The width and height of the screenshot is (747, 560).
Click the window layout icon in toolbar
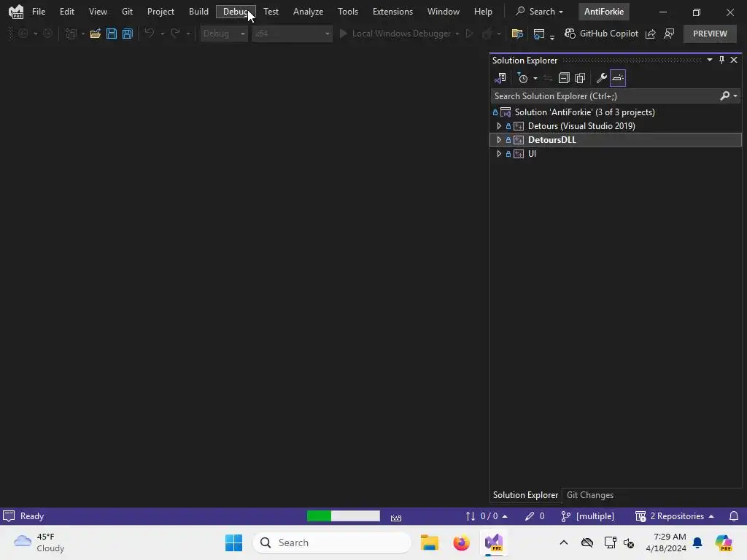pyautogui.click(x=539, y=34)
